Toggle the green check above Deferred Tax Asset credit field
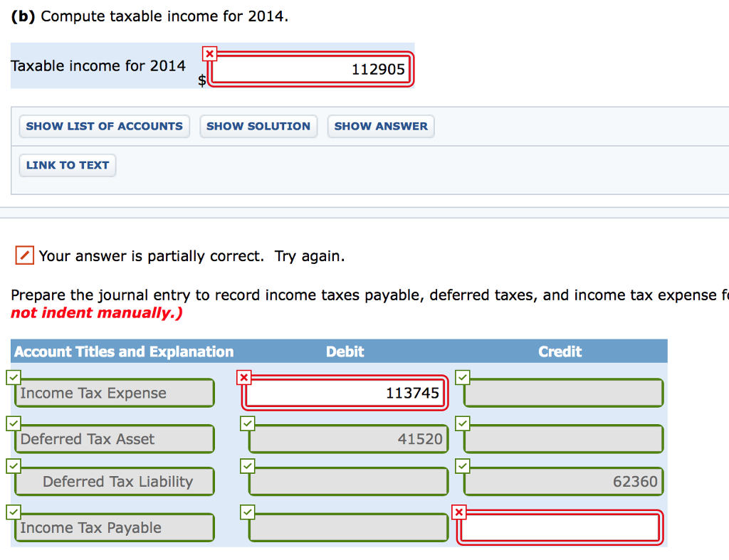Viewport: 729px width, 560px height. pos(463,423)
